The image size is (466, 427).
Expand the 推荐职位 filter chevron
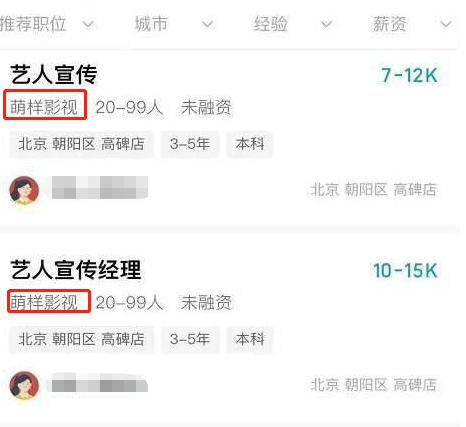pyautogui.click(x=88, y=24)
